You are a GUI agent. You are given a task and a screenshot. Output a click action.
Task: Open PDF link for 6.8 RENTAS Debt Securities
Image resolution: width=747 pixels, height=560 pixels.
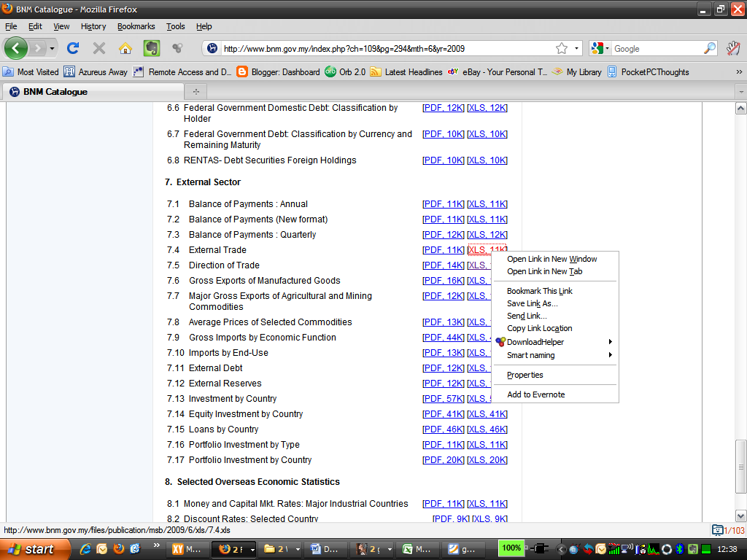tap(443, 160)
